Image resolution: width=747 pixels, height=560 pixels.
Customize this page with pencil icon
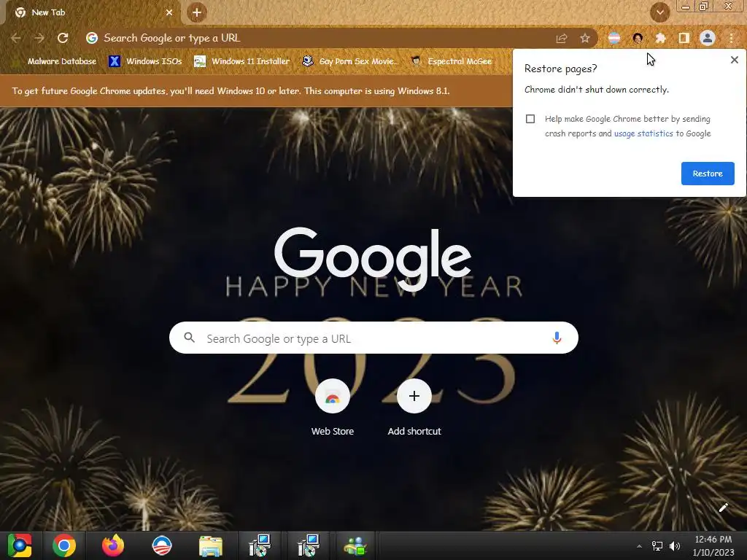click(x=723, y=507)
